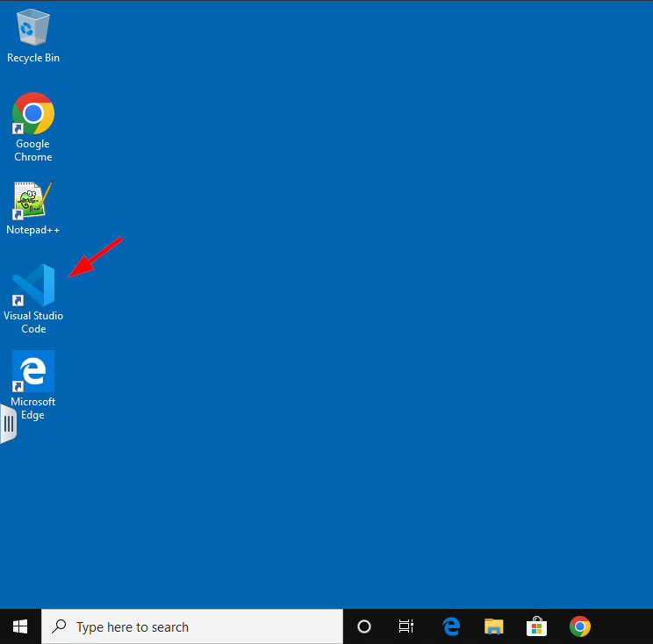653x644 pixels.
Task: Click the 'Google Chrome' label text
Action: [x=33, y=150]
